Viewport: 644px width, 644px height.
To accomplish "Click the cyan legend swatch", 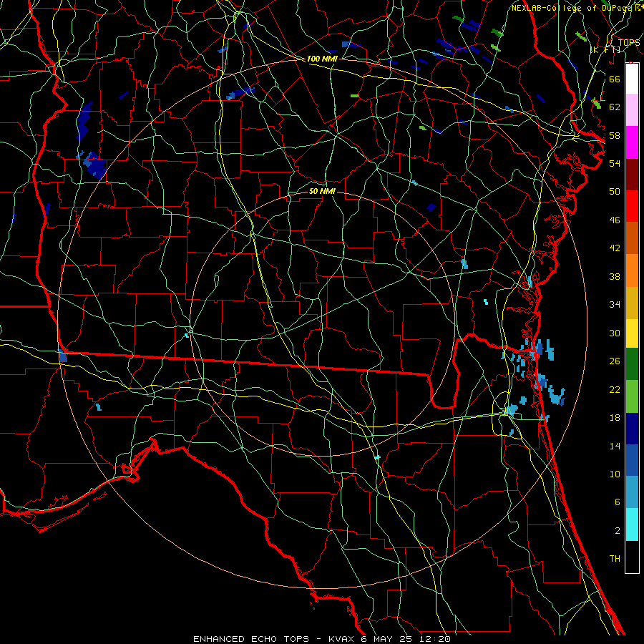I will pyautogui.click(x=632, y=525).
